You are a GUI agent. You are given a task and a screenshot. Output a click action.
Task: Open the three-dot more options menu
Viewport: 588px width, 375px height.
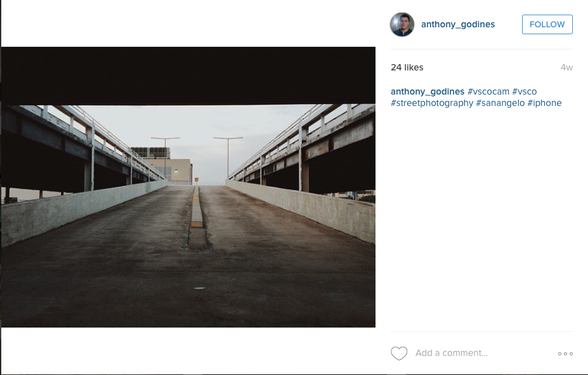[565, 353]
